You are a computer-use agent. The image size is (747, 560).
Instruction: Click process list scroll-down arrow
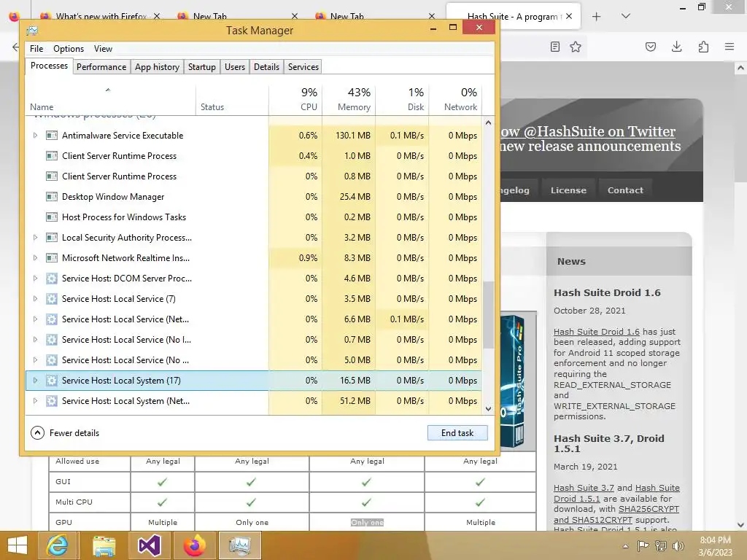coord(488,408)
